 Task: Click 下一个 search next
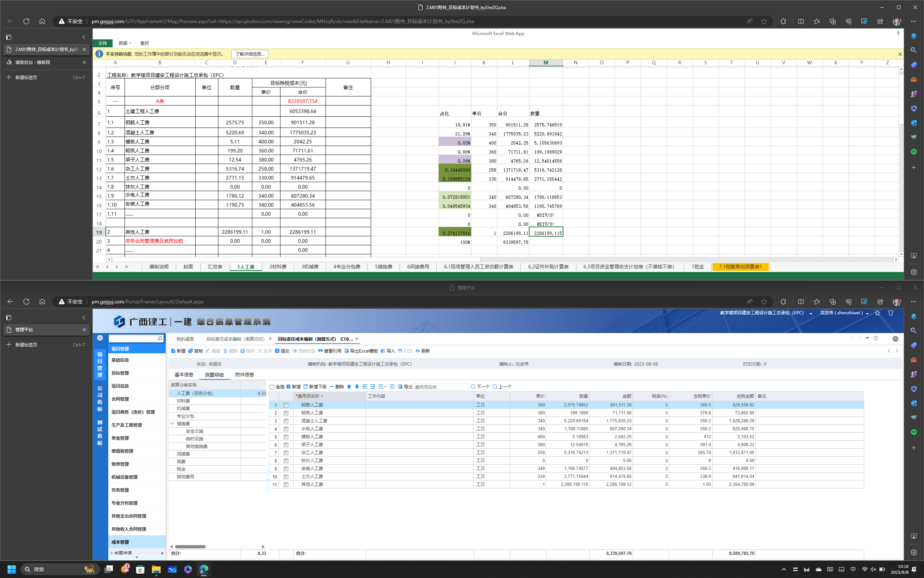click(480, 387)
